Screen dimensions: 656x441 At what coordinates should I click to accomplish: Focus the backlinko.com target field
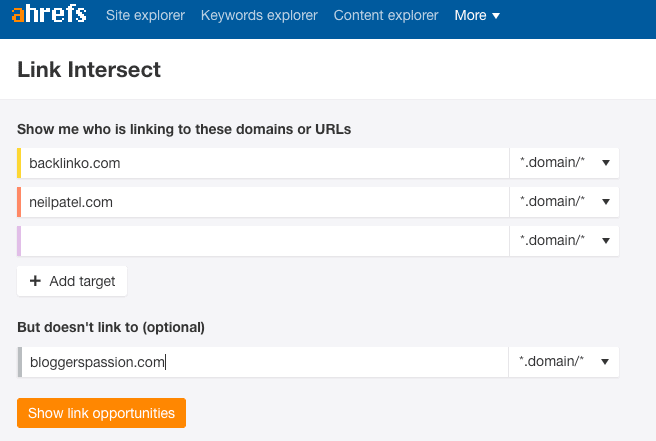265,163
